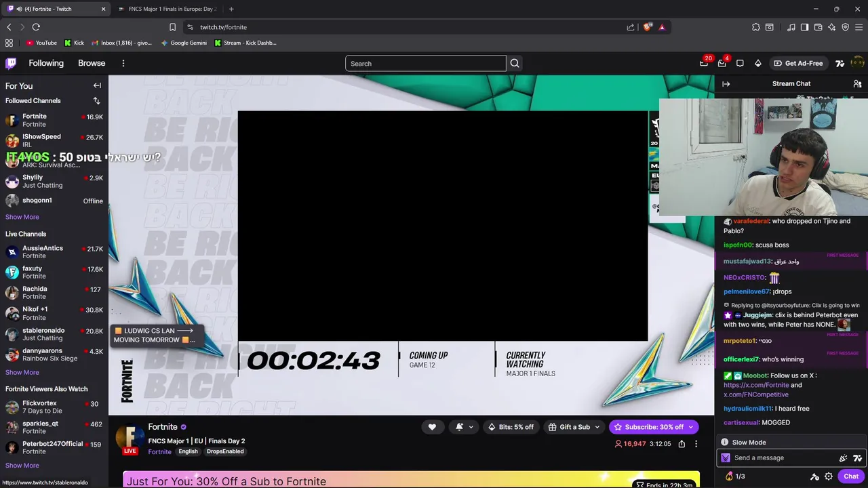Open the 1/3 channel points balance
This screenshot has width=868, height=488.
pos(735,476)
